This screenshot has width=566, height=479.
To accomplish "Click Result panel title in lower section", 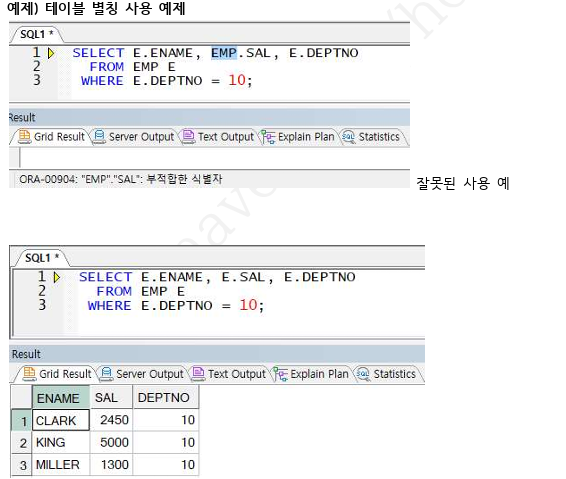I will (x=26, y=354).
